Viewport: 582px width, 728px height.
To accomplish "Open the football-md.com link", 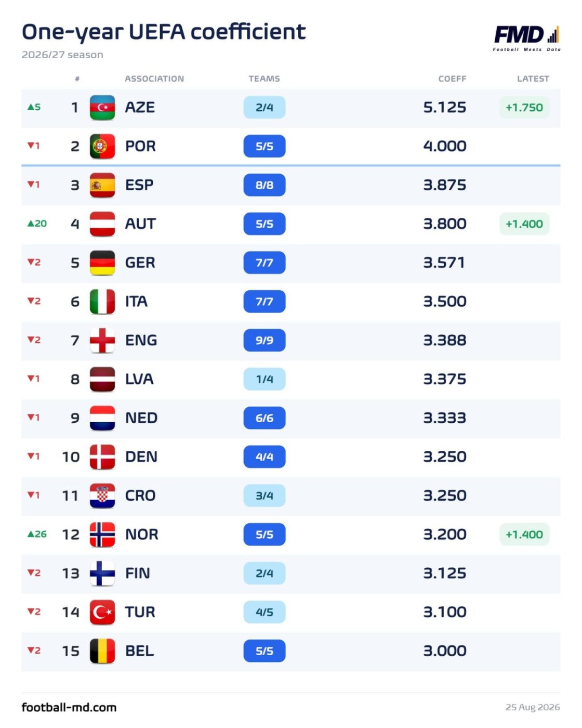I will [69, 707].
